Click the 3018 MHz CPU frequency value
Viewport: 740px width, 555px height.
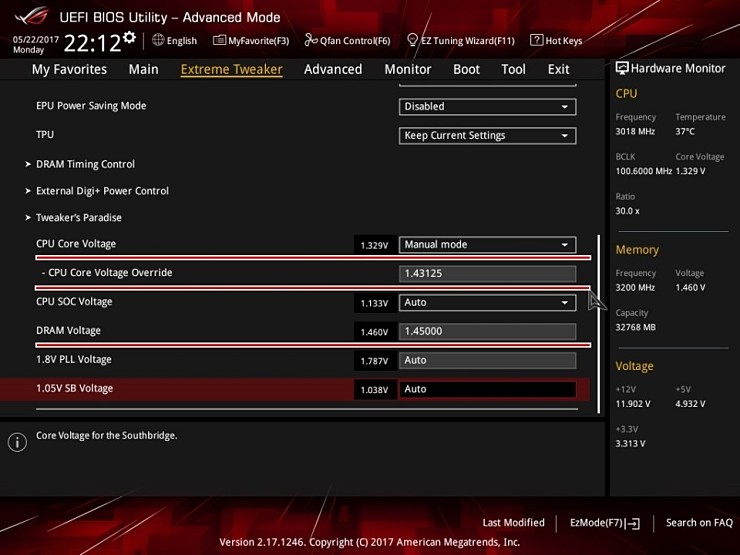pos(635,132)
